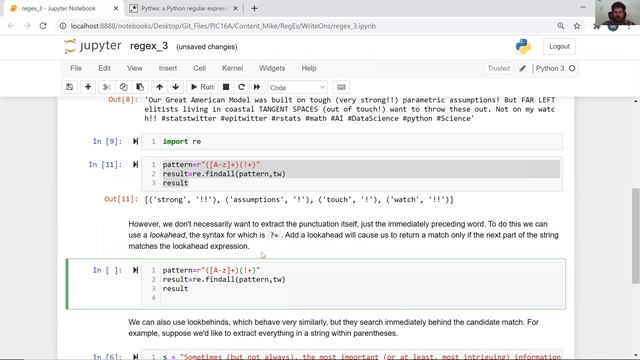
Task: Move selected cell down arrow
Action: 176,87
